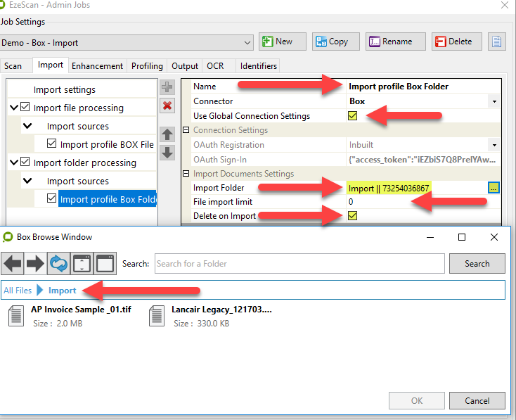The width and height of the screenshot is (516, 420).
Task: Click the forward arrow in Box Browse Window
Action: pyautogui.click(x=35, y=264)
